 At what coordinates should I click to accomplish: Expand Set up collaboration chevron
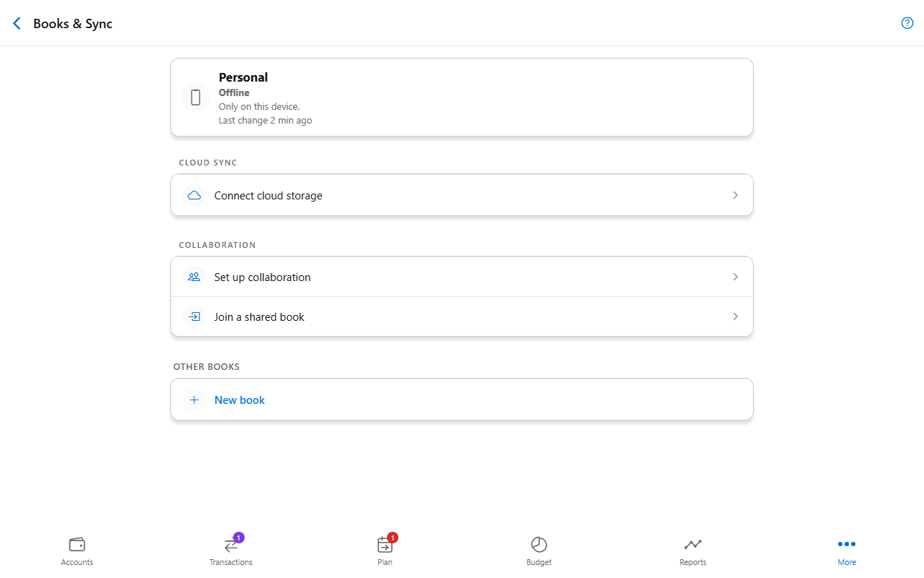pos(736,277)
